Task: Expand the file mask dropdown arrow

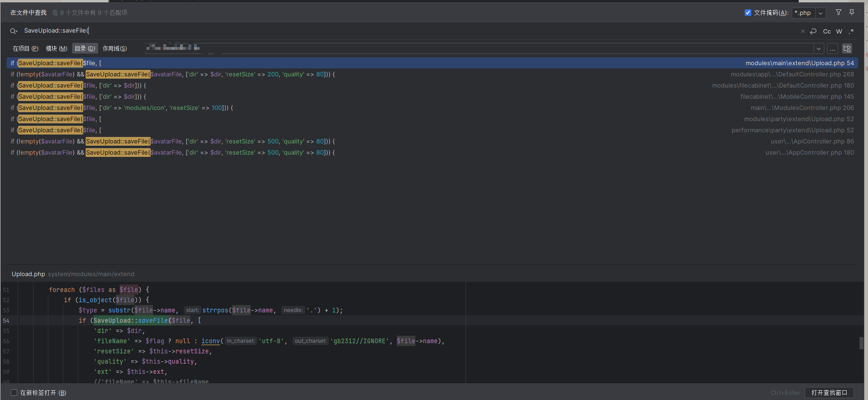Action: [x=821, y=13]
